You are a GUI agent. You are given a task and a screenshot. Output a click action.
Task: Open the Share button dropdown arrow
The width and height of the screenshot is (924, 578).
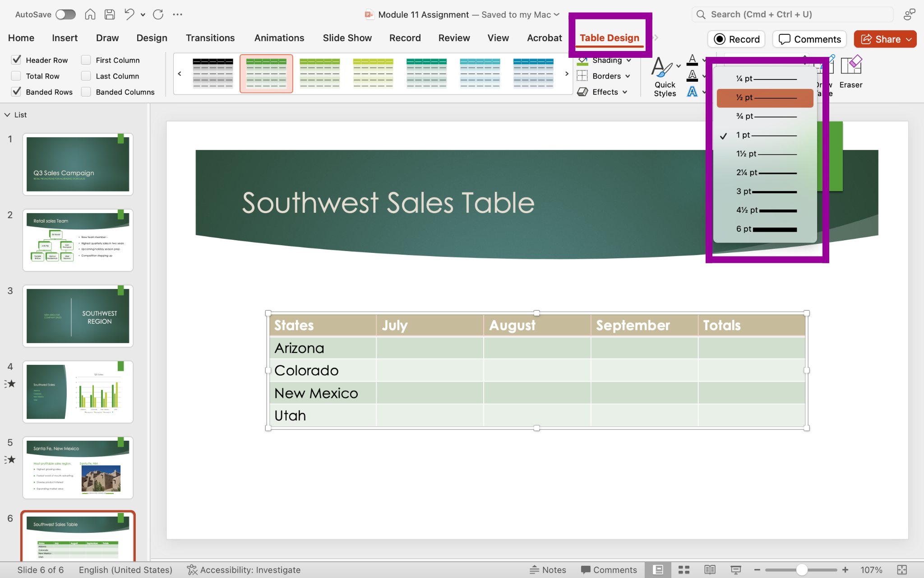[x=909, y=39]
